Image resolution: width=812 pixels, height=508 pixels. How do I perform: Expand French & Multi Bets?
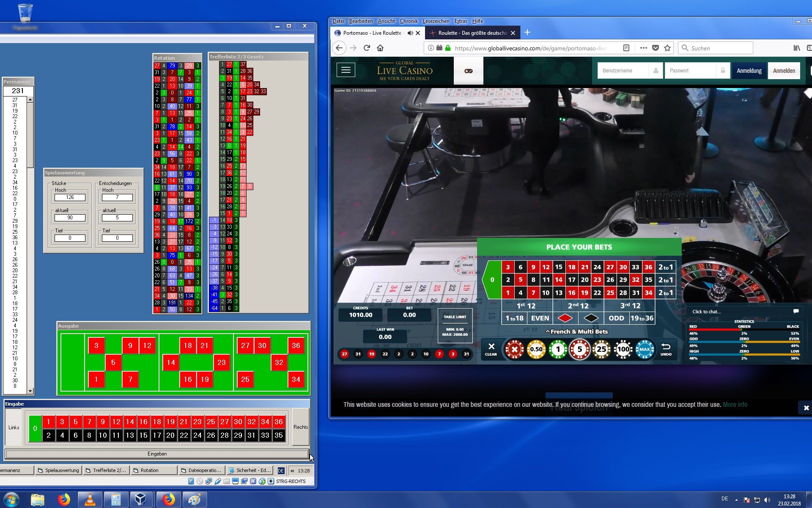576,331
